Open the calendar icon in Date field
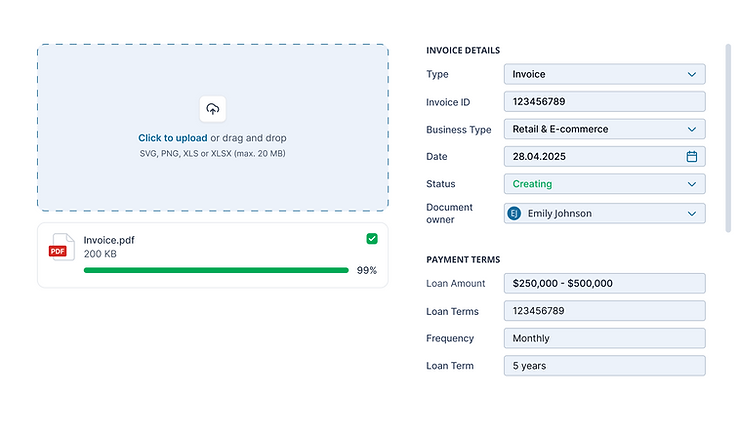The width and height of the screenshot is (740, 428). pos(691,157)
